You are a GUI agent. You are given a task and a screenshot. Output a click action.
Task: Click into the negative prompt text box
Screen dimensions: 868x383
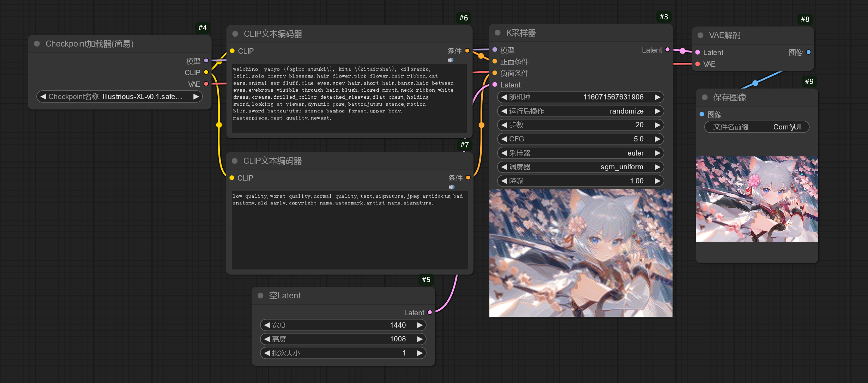pyautogui.click(x=349, y=233)
